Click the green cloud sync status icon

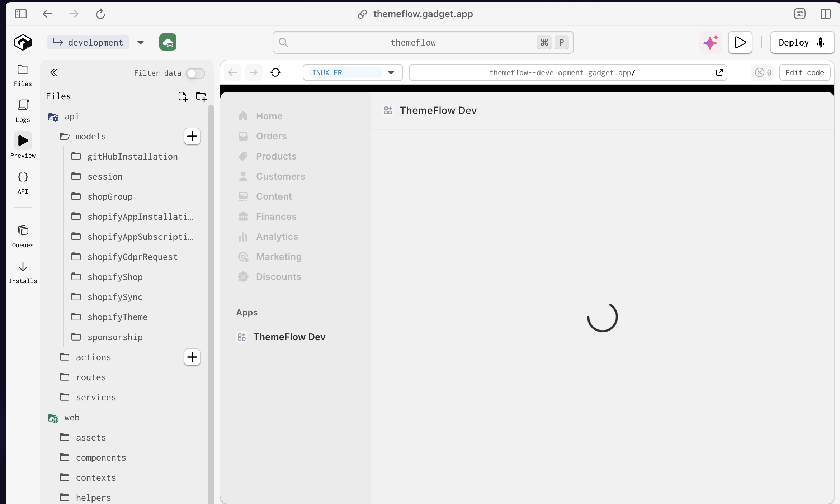(x=168, y=42)
